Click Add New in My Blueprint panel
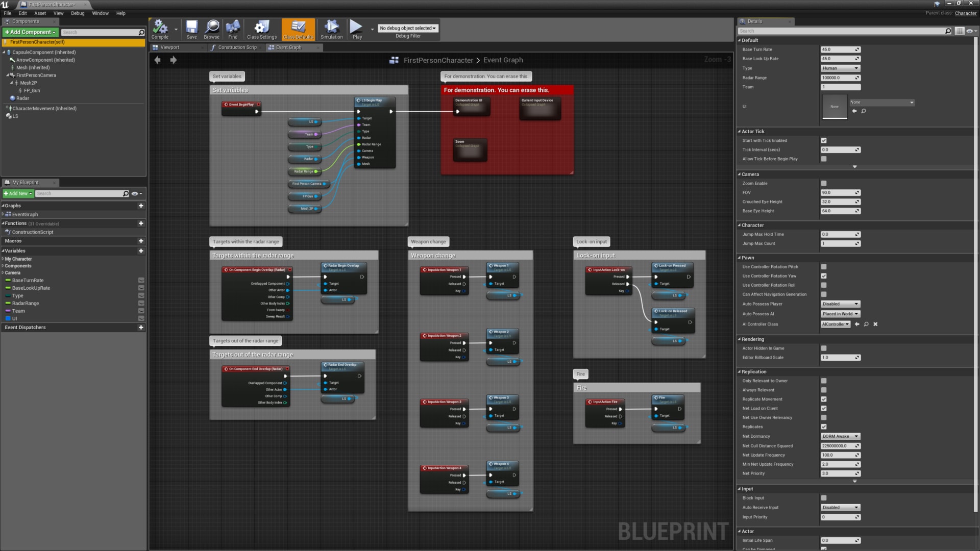 pos(17,193)
